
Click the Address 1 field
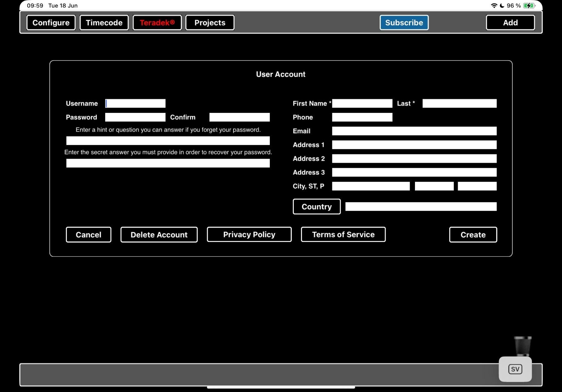[414, 145]
